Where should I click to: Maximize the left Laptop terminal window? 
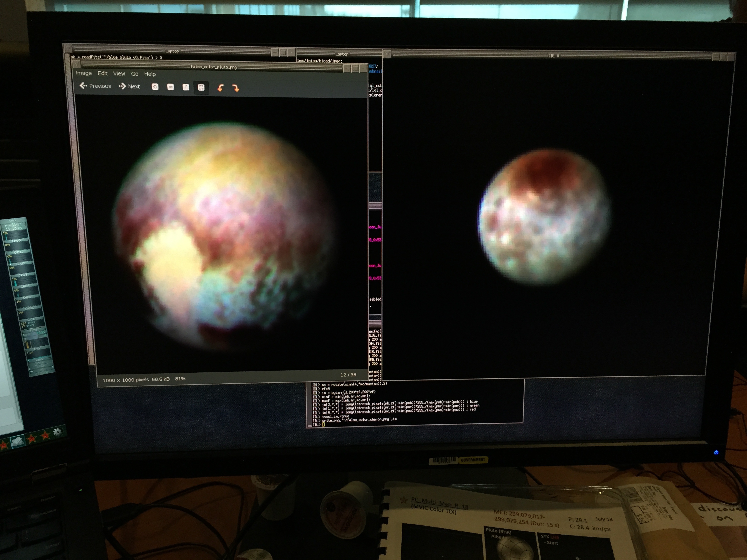tap(283, 52)
